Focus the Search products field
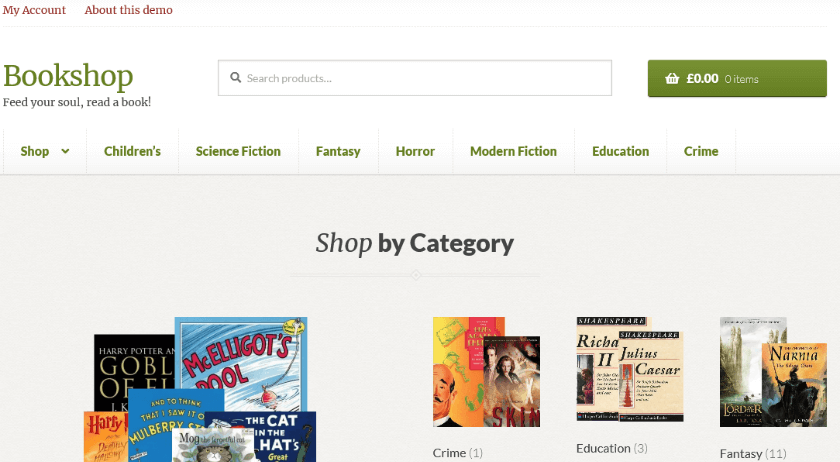The image size is (840, 462). click(415, 78)
